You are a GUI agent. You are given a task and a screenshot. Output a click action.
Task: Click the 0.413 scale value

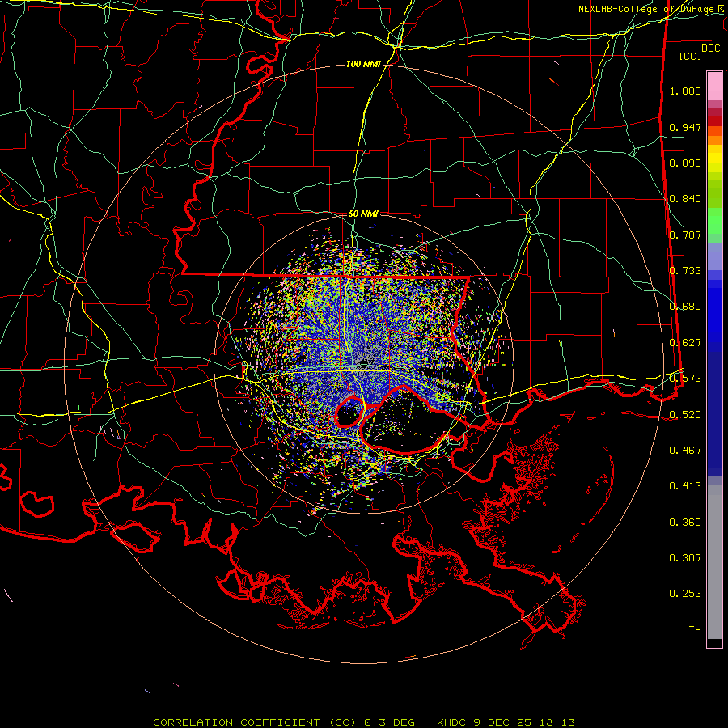tap(685, 486)
